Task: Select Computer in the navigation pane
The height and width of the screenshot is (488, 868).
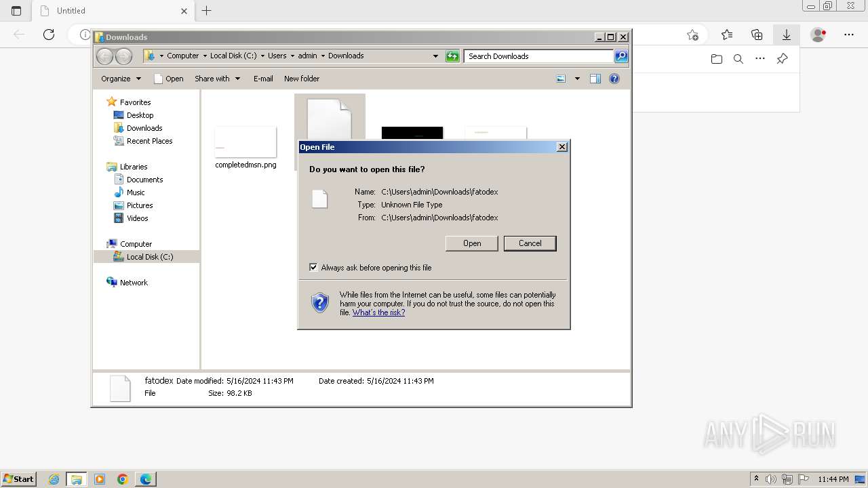Action: [x=136, y=244]
